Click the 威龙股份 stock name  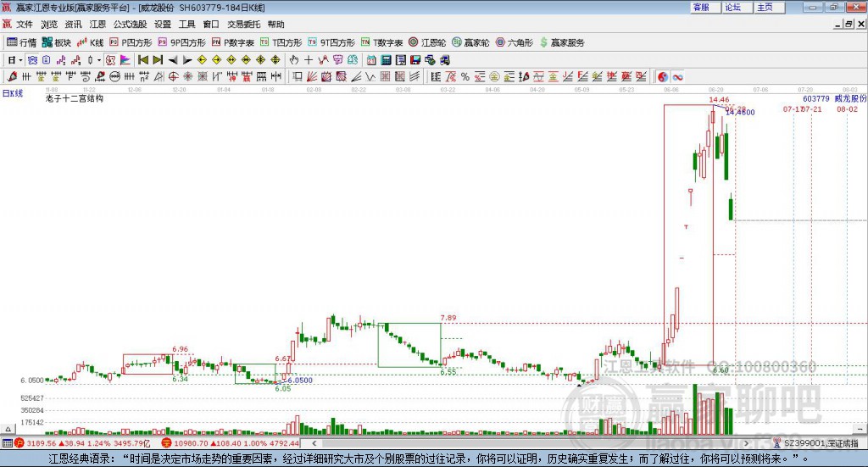850,98
